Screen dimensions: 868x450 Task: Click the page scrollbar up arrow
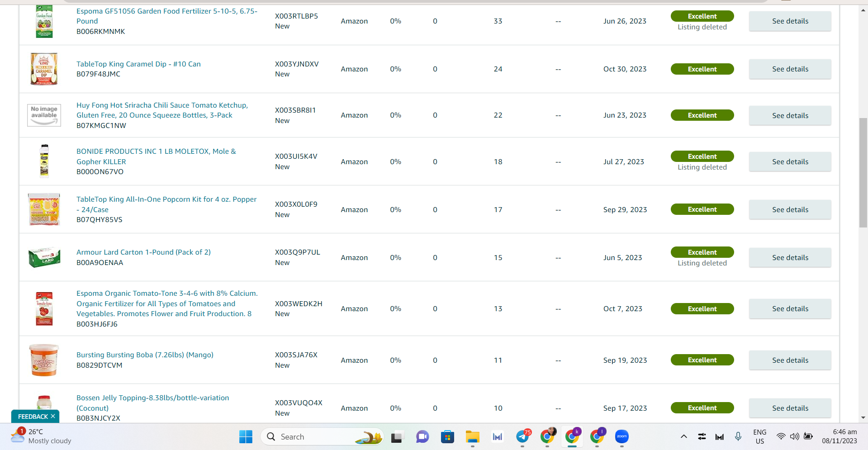tap(863, 9)
